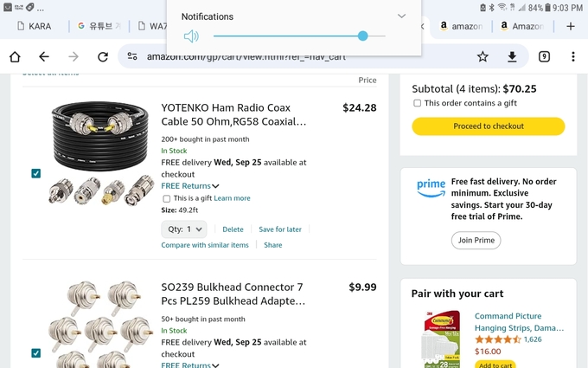Open the browser three-dot menu
The image size is (588, 368).
(x=573, y=56)
